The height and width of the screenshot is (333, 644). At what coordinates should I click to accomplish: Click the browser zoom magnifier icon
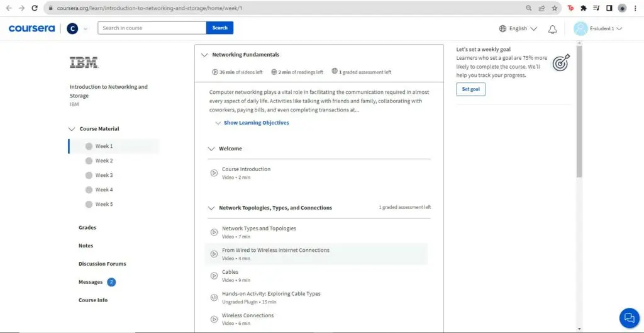(x=529, y=8)
